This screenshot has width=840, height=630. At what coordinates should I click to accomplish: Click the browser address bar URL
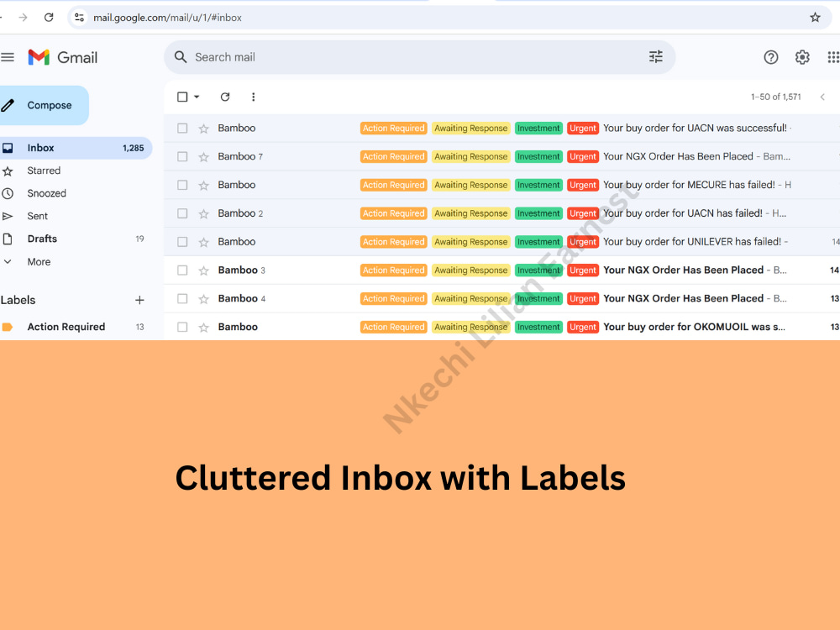[x=167, y=18]
